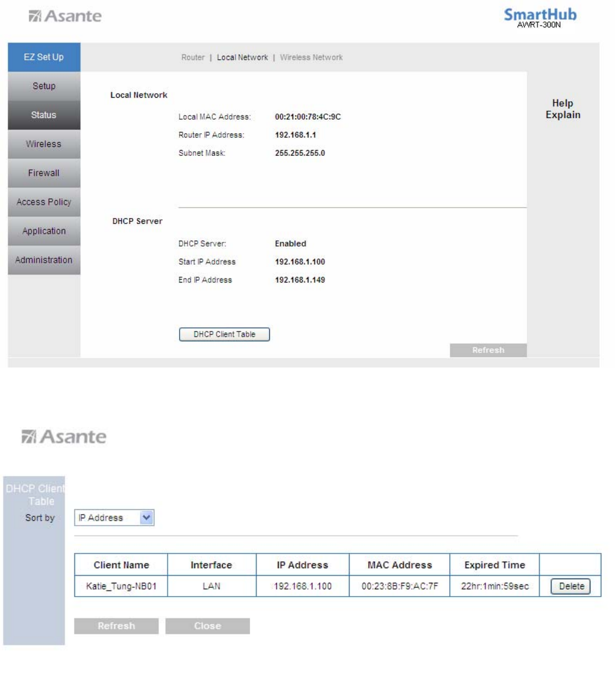The width and height of the screenshot is (616, 685).
Task: Select the LAN interface cell
Action: click(212, 586)
